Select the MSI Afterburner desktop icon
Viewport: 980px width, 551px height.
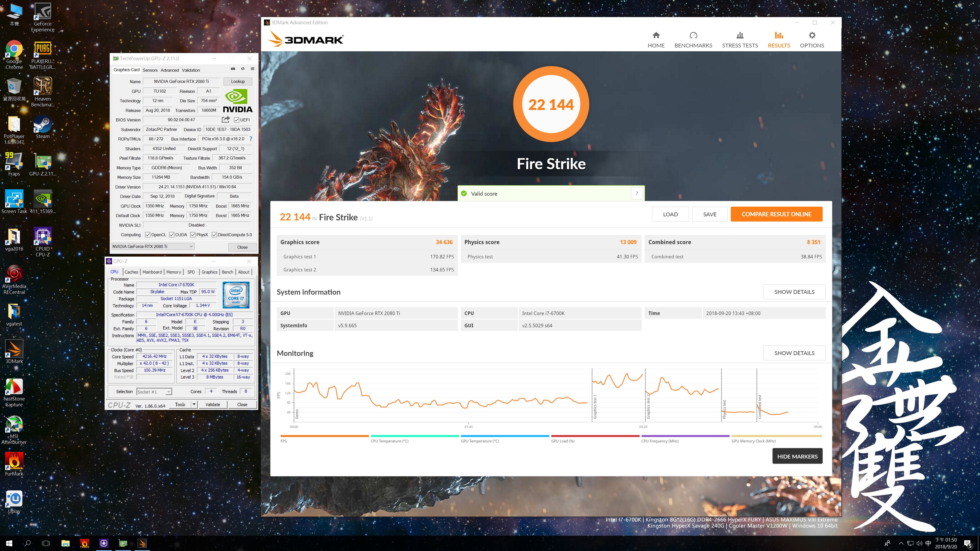[14, 430]
